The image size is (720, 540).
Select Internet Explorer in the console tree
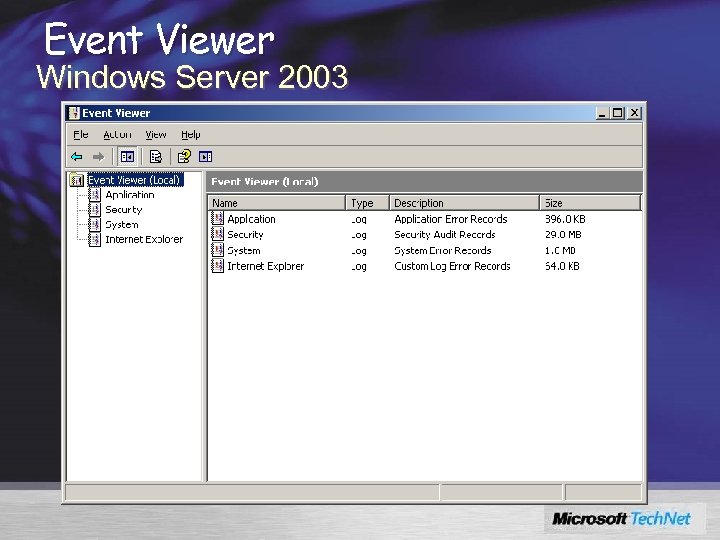144,239
